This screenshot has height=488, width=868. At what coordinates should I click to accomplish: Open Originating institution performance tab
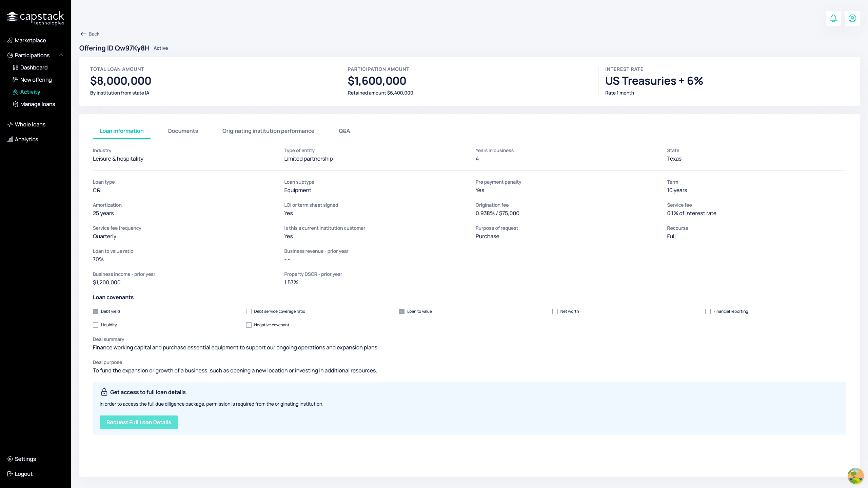(x=268, y=131)
